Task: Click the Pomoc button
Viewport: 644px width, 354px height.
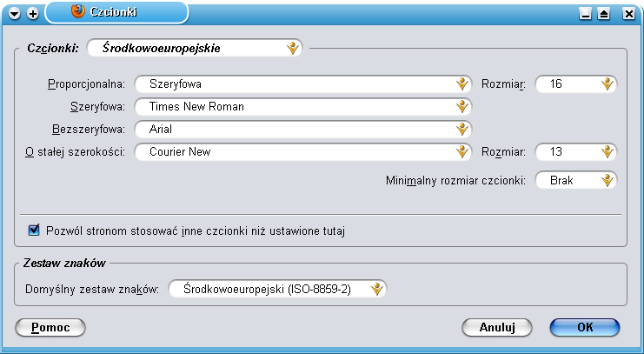Action: 50,327
